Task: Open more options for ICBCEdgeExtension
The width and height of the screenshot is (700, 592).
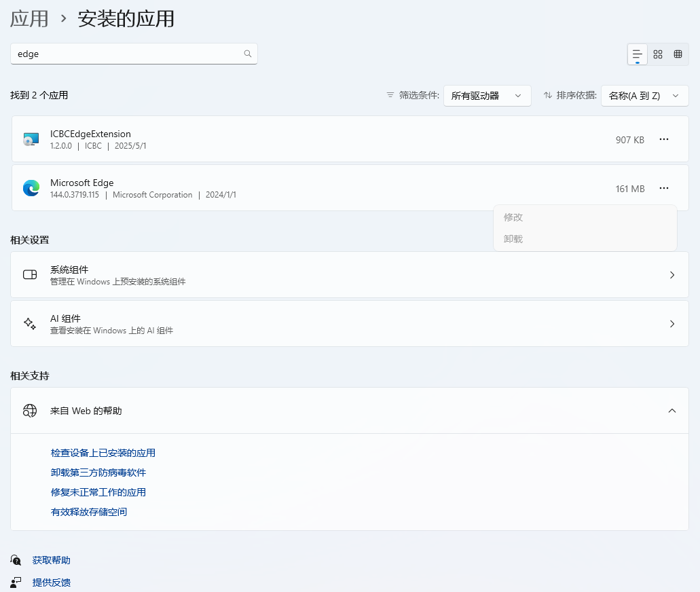Action: click(664, 139)
